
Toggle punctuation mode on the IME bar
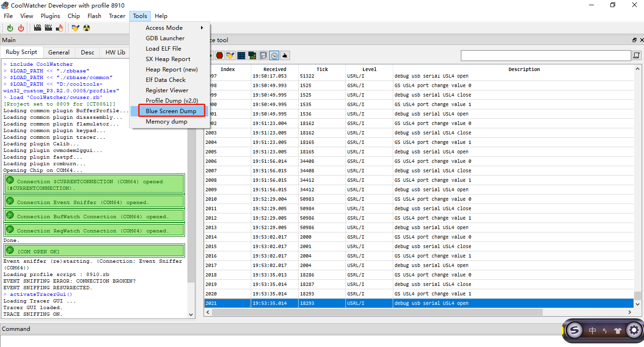605,330
